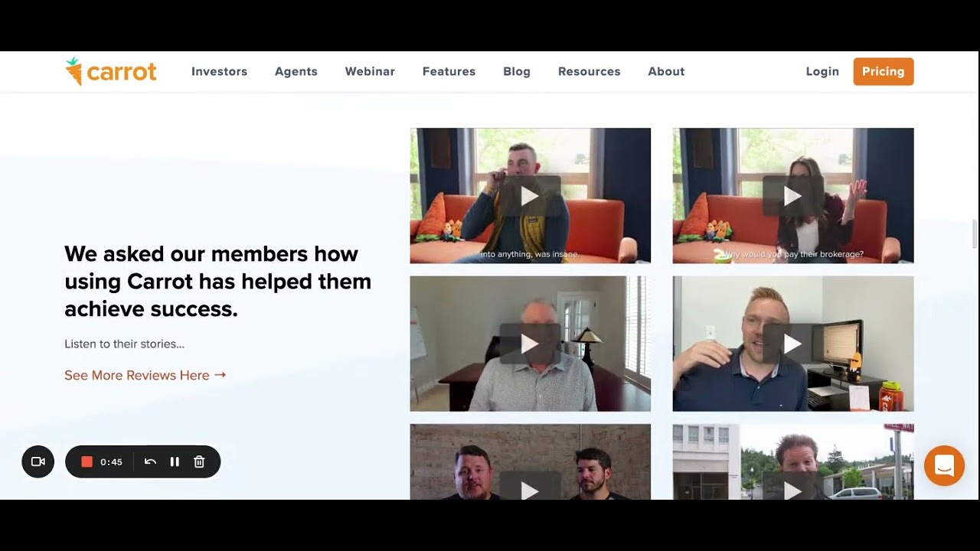Play the video of man beside computer monitor
The height and width of the screenshot is (551, 980).
792,344
